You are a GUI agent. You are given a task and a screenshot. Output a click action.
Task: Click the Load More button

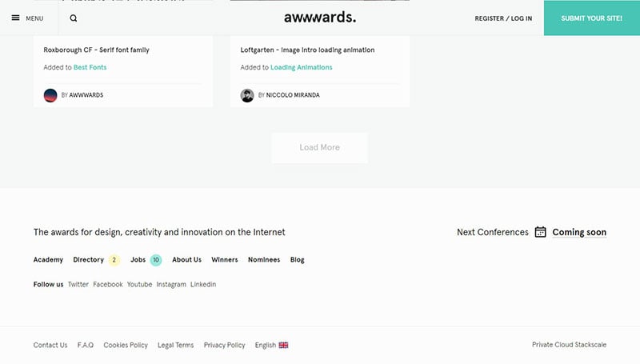click(x=319, y=148)
